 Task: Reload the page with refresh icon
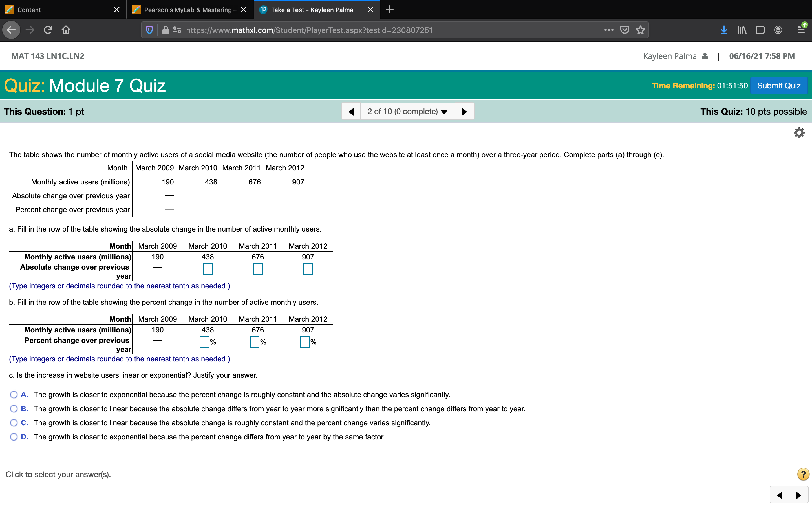click(x=48, y=30)
